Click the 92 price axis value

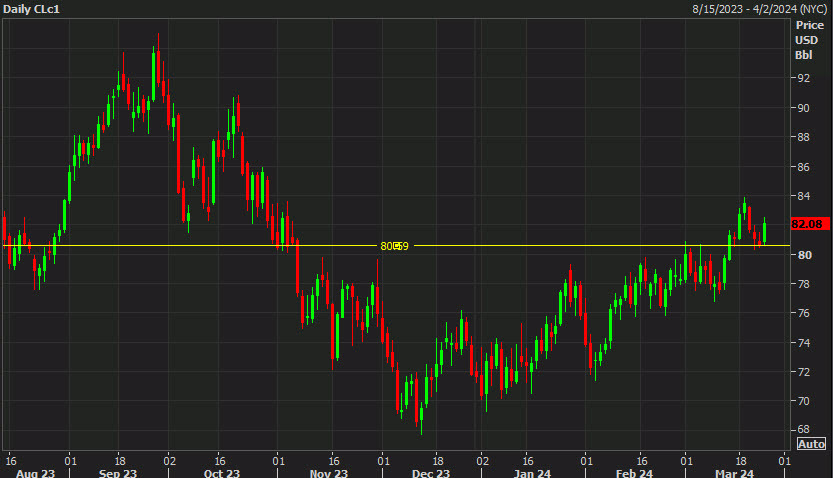coord(804,78)
